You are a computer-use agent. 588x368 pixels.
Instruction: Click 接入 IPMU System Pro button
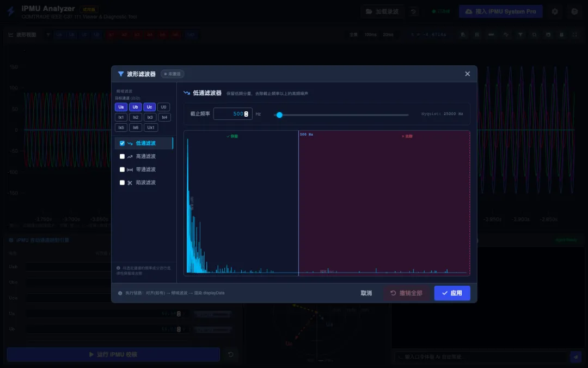(501, 11)
